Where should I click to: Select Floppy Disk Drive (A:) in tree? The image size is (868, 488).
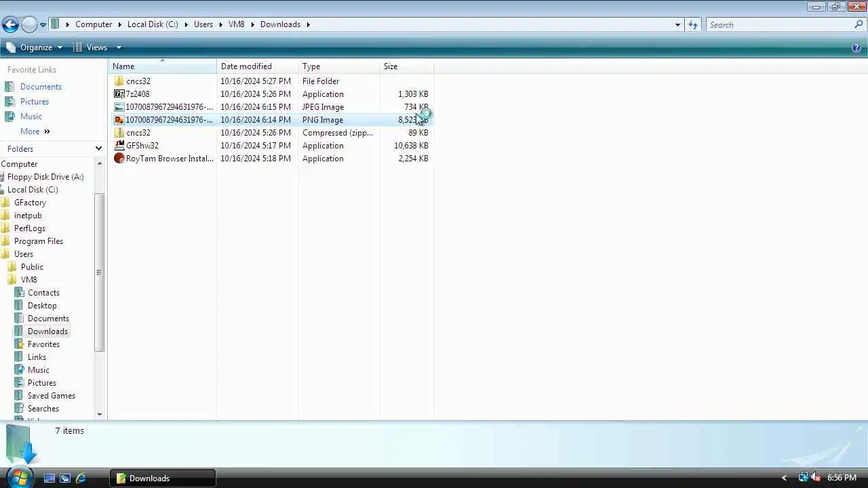click(45, 177)
